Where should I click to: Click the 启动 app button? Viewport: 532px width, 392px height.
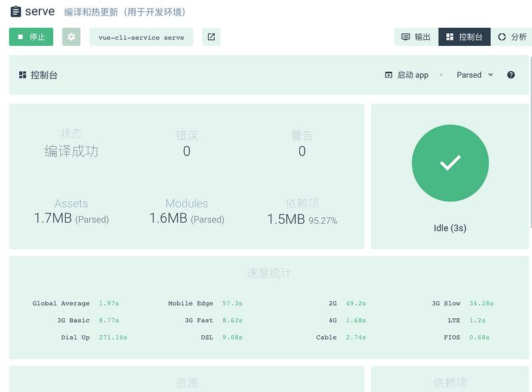[407, 74]
